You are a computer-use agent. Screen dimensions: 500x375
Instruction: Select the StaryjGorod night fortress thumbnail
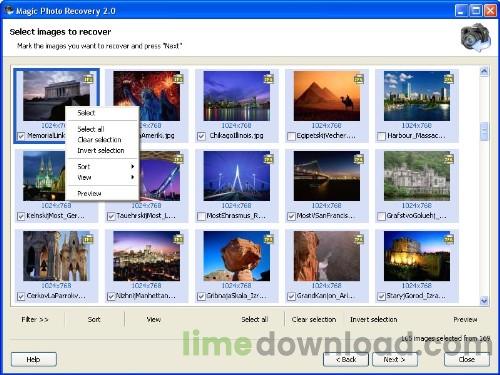coord(417,256)
